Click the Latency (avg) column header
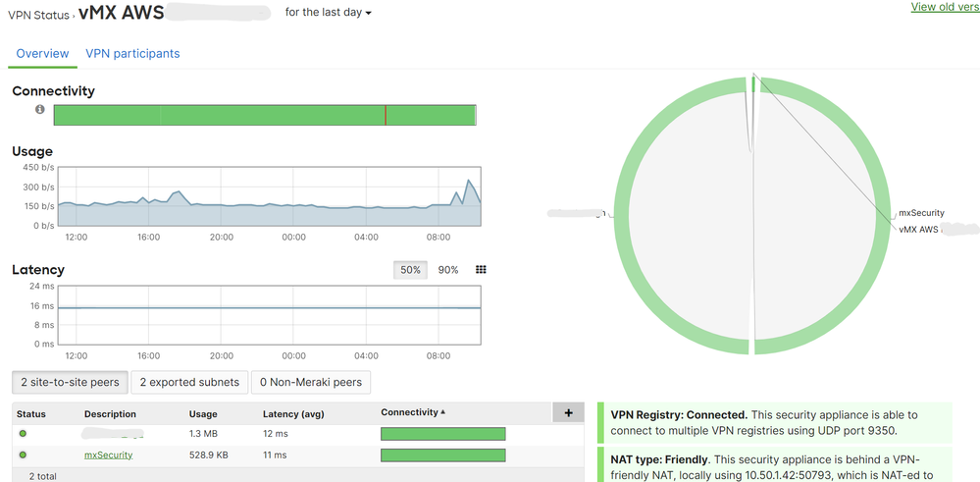The image size is (980, 482). pos(293,414)
